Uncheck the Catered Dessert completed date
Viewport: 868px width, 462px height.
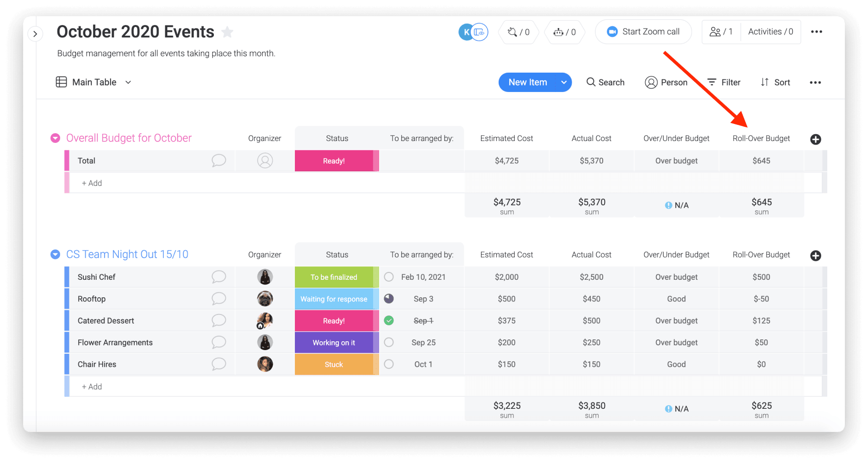[389, 320]
